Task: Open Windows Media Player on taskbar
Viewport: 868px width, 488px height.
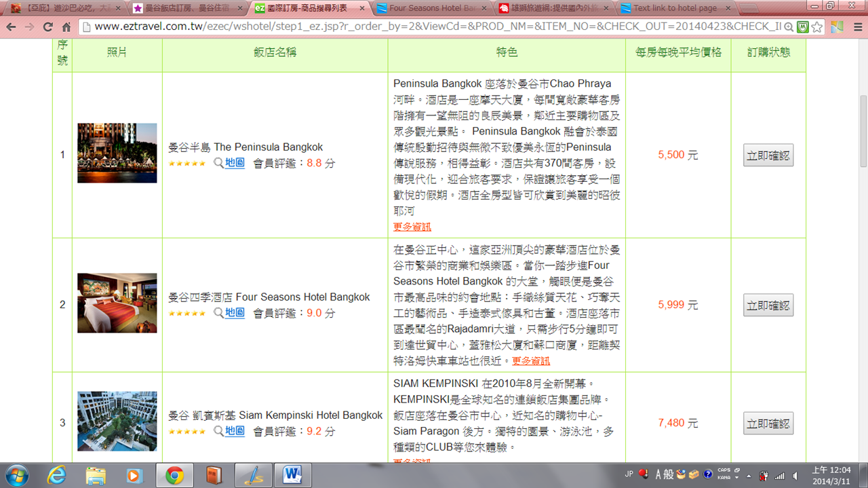Action: (134, 476)
